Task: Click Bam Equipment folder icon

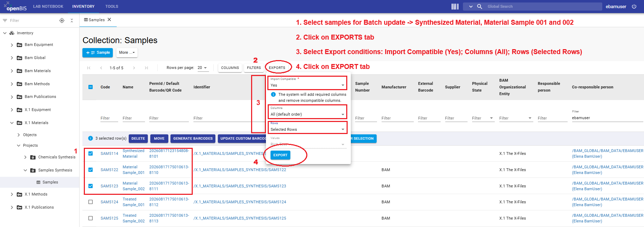Action: [x=19, y=45]
